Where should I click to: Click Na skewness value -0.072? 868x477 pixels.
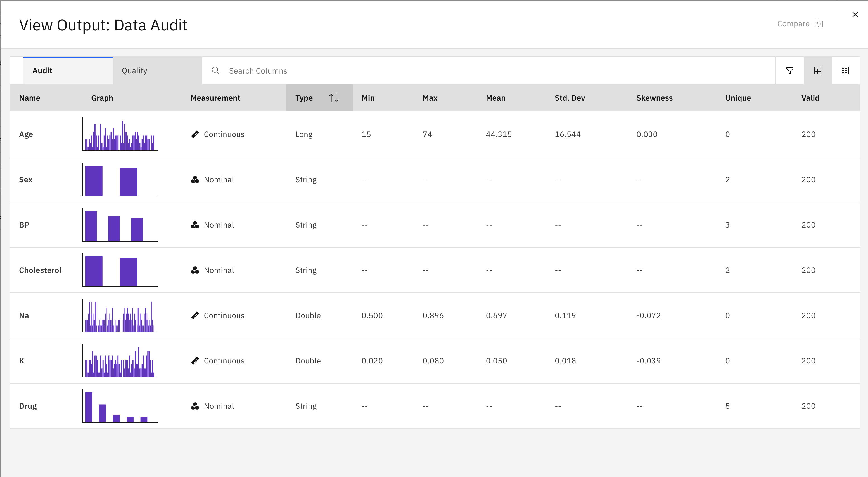(649, 315)
